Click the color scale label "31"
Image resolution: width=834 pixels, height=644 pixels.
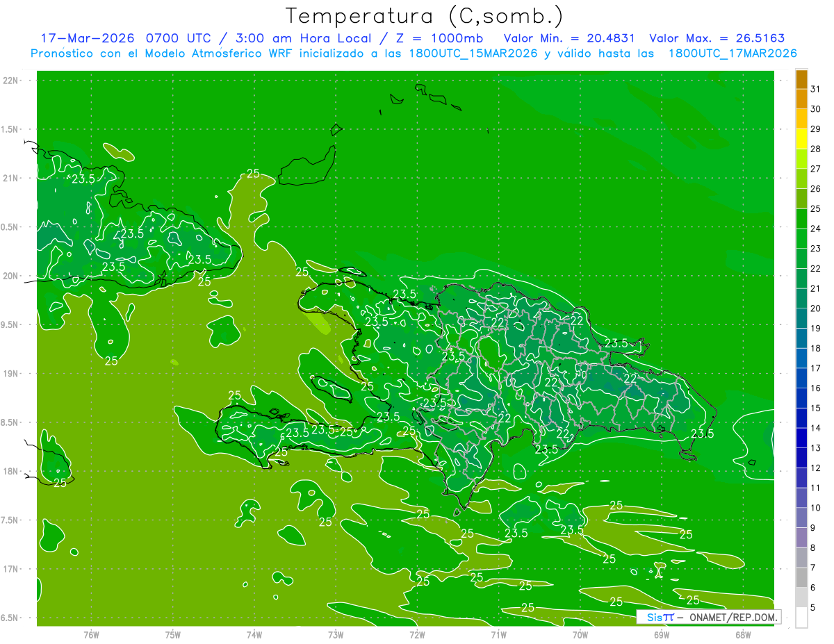[816, 89]
